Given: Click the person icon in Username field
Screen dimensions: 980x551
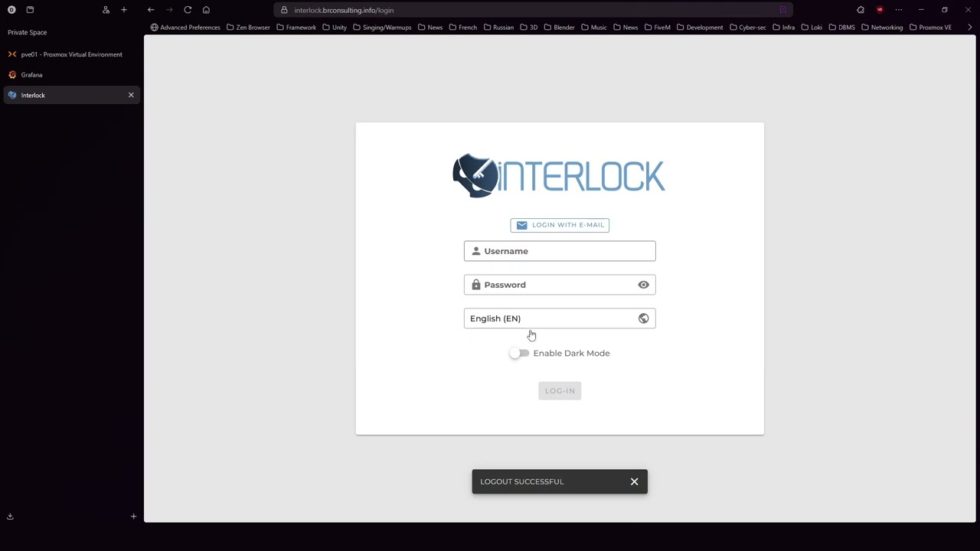Looking at the screenshot, I should tap(476, 251).
